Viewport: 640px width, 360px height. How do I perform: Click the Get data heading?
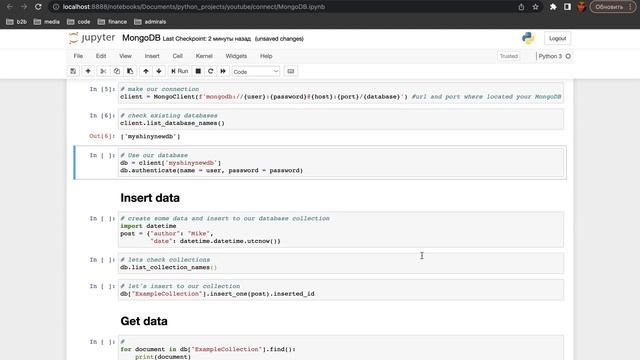tap(144, 321)
